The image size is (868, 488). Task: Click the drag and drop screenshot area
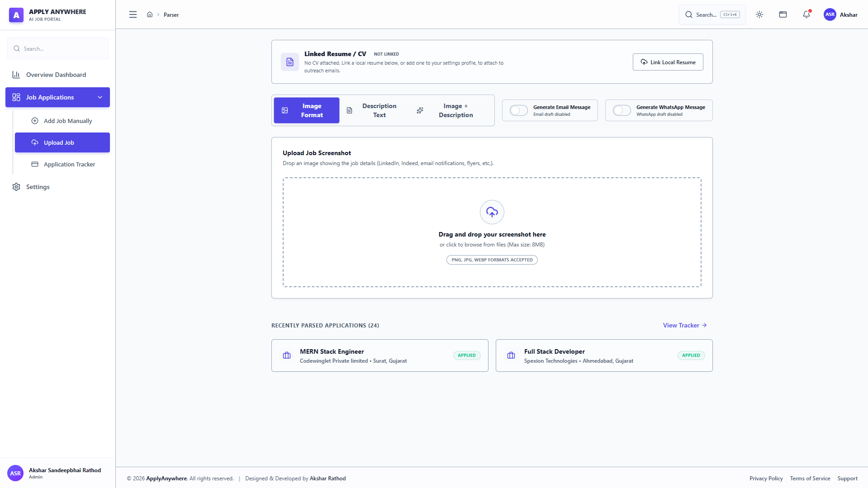coord(492,232)
